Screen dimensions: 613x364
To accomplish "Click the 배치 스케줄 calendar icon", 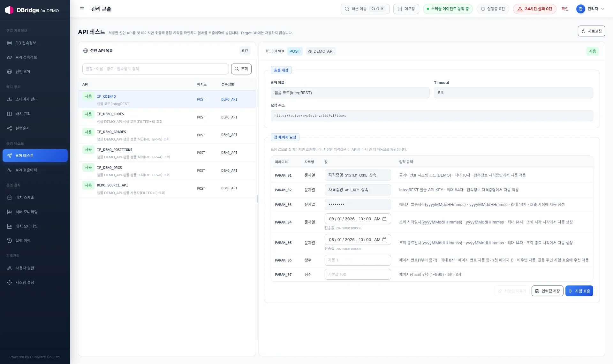I will click(10, 197).
